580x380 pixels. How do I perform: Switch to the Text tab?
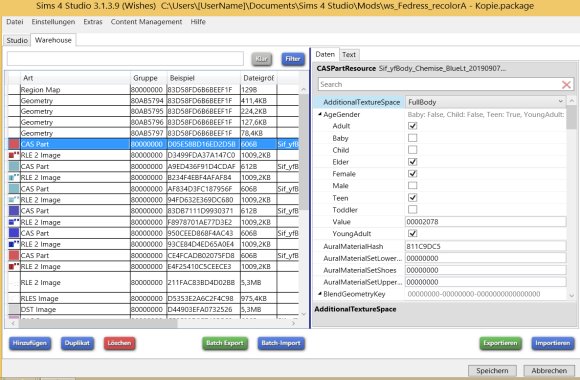click(348, 55)
